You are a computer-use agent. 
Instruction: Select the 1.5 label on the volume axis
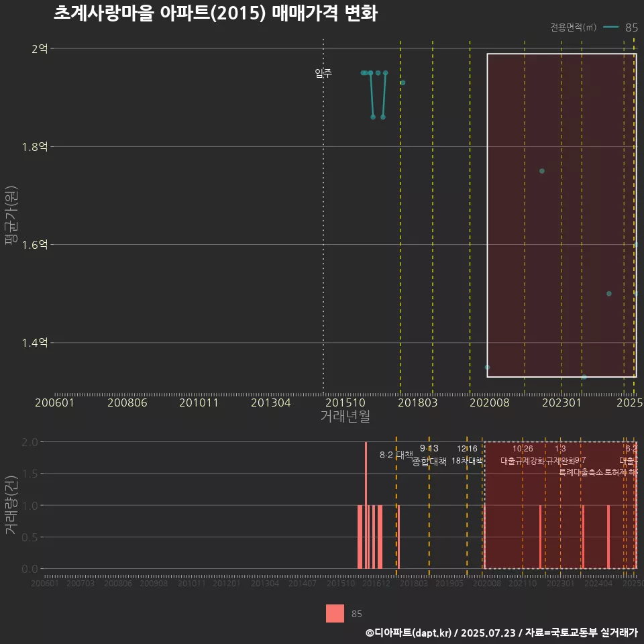coord(30,474)
